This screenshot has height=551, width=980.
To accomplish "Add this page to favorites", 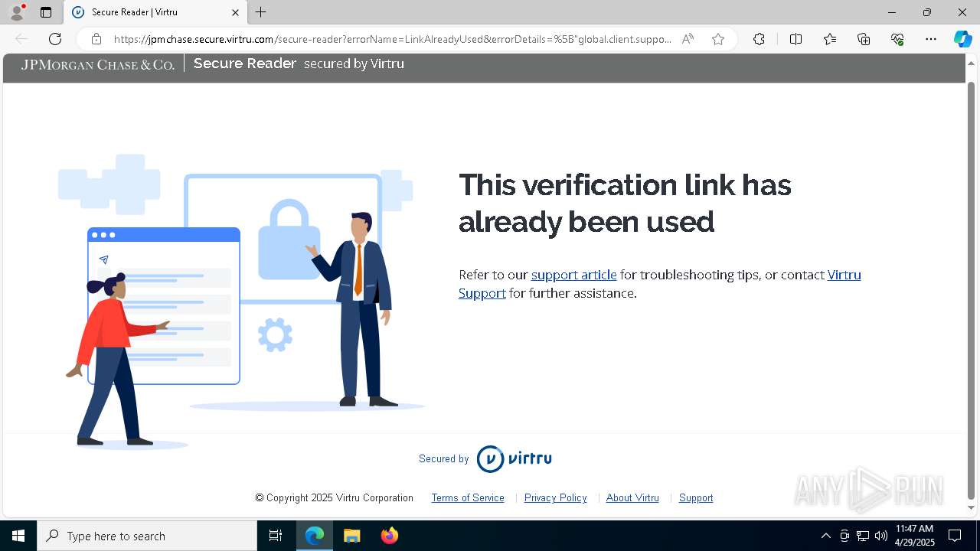I will click(717, 39).
